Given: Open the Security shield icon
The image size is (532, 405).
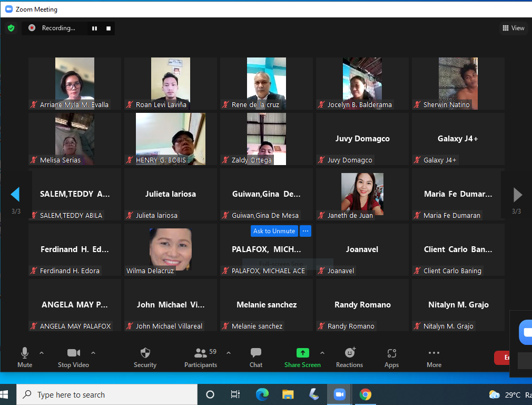Looking at the screenshot, I should pos(145,353).
